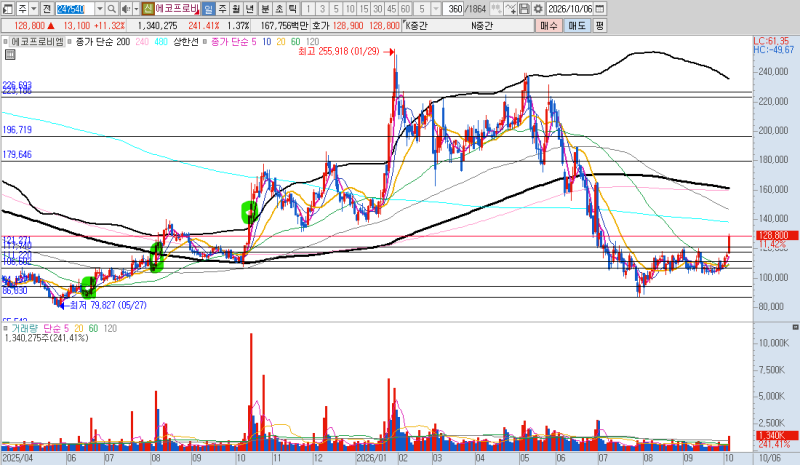Click the 2026/01 label on time axis
This screenshot has height=465, width=800.
click(x=371, y=458)
